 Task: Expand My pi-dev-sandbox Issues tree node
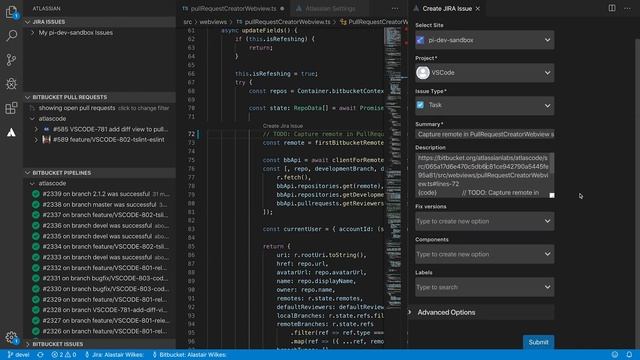[32, 33]
